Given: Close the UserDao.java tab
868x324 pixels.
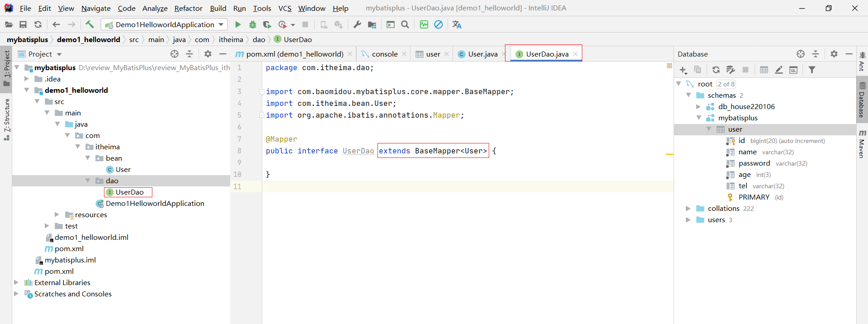Looking at the screenshot, I should click(x=576, y=54).
